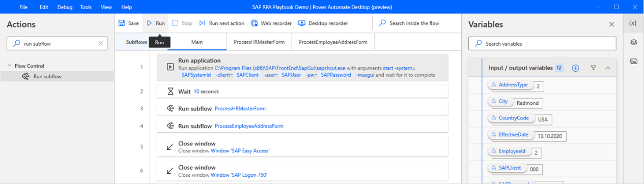Click Window 'SAP Easy Access' link
This screenshot has width=644, height=184.
[240, 150]
